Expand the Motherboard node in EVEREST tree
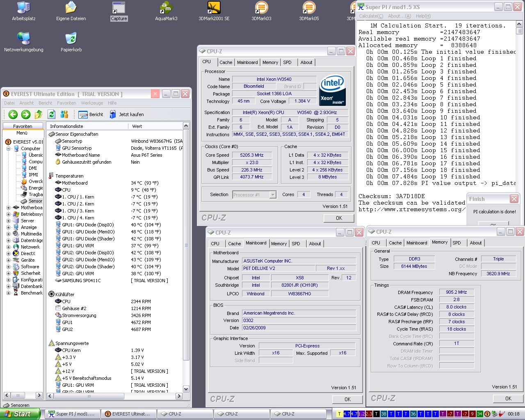 [8, 208]
